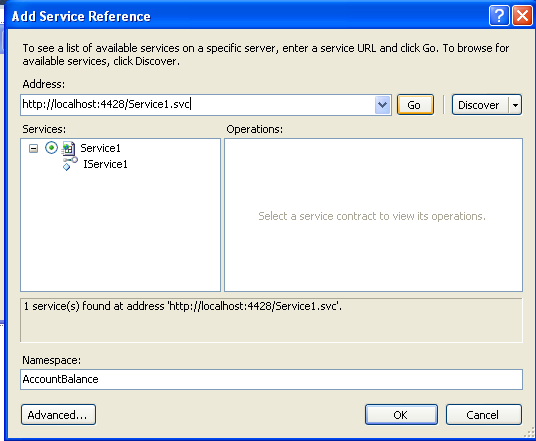Screen dimensions: 536x441
Task: Click the 'Select a service contract' hint text
Action: coord(372,216)
